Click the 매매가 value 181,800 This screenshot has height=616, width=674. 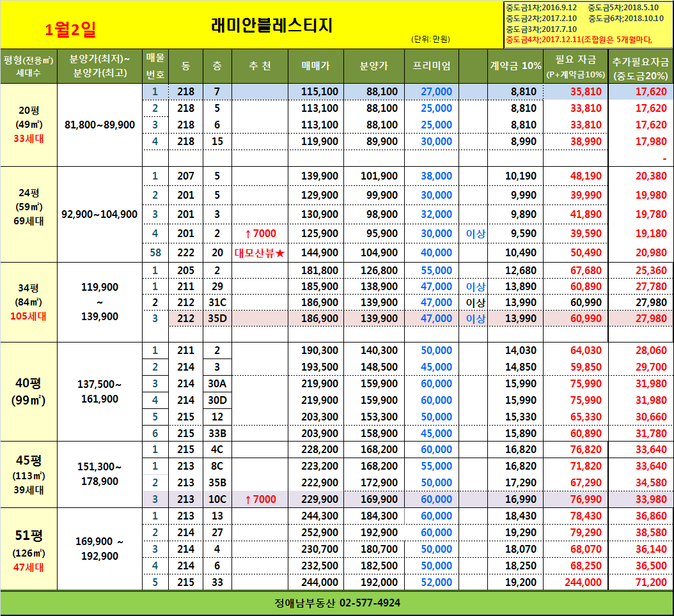click(x=319, y=270)
